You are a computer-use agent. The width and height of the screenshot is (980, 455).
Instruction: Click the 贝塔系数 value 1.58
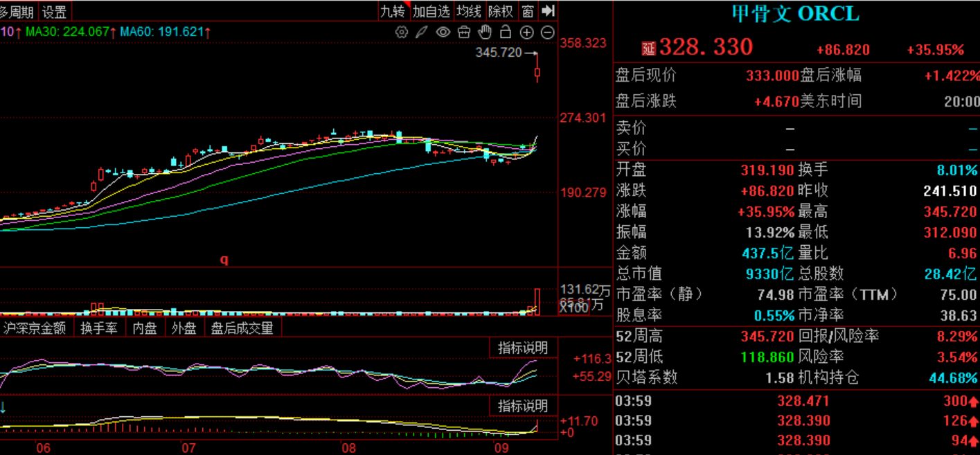click(780, 377)
